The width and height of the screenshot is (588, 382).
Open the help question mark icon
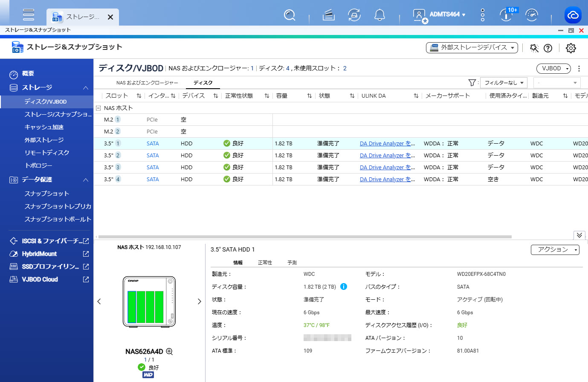click(548, 48)
